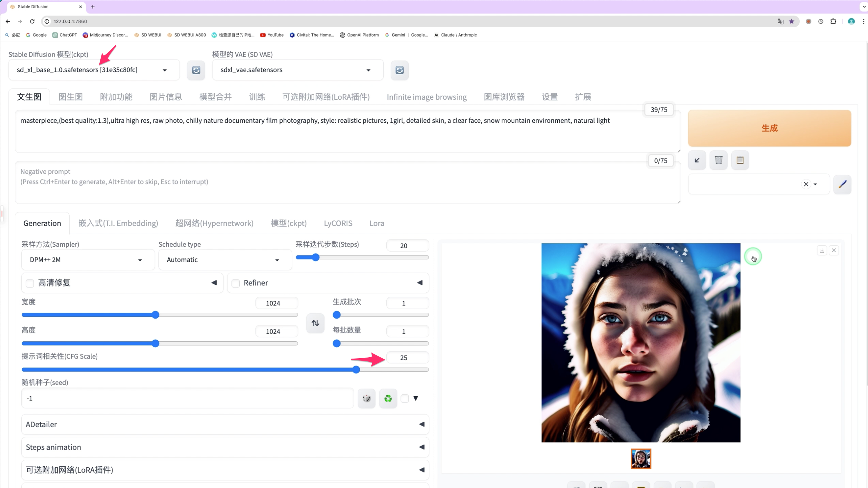Download the generated image

822,251
